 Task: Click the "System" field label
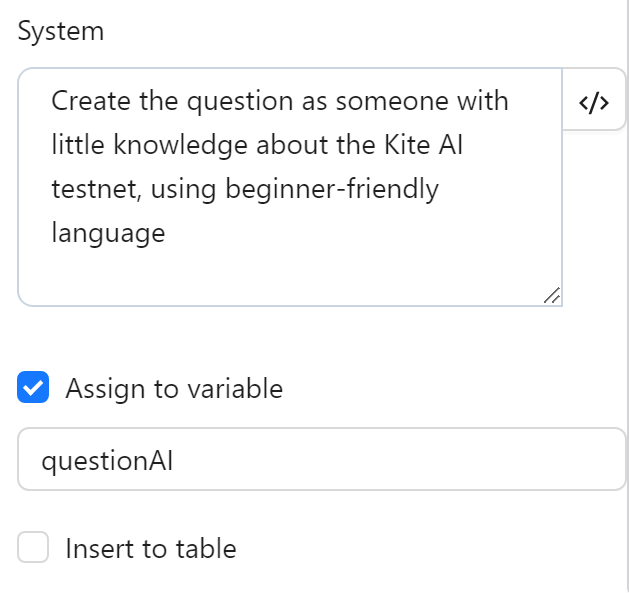[60, 31]
